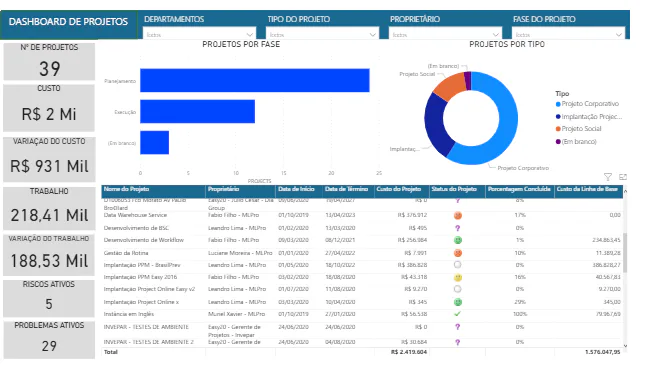Image resolution: width=647 pixels, height=368 pixels.
Task: Click owner Luciane Moreira - MLPro cell
Action: pos(240,253)
